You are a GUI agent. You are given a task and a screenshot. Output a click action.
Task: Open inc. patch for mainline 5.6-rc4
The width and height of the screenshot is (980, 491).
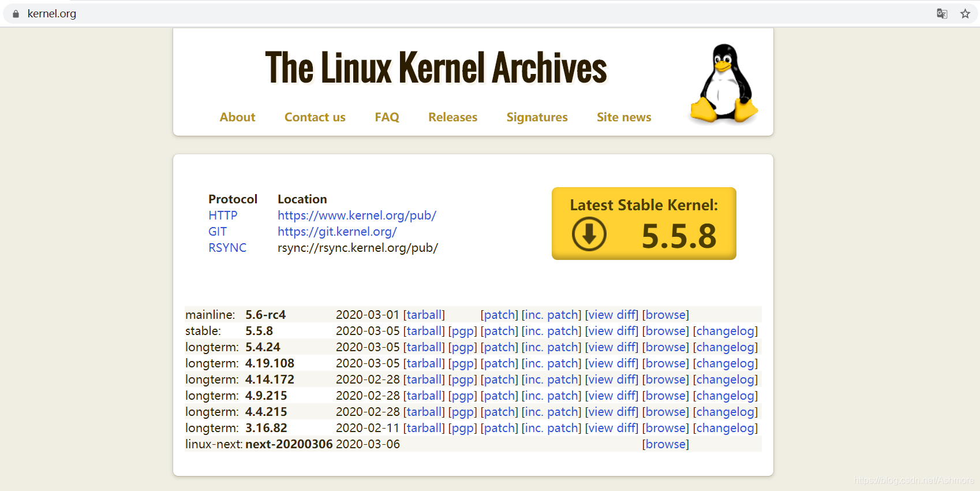pyautogui.click(x=552, y=315)
